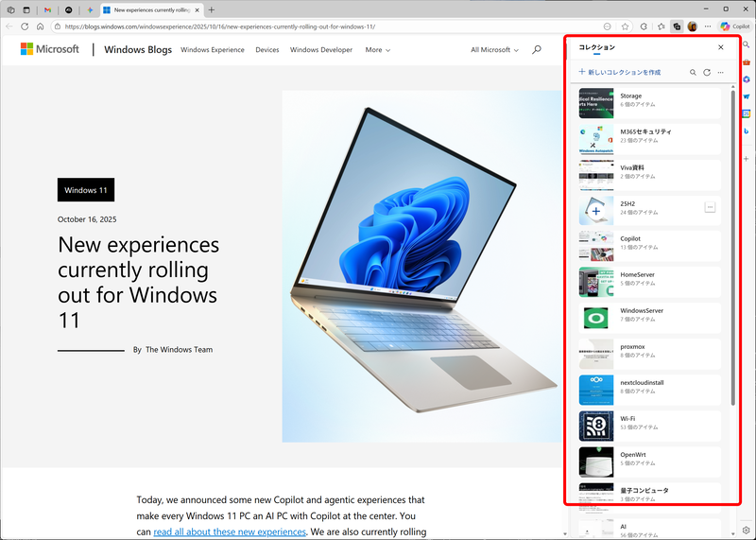Open the Gmail pinned tab
Image resolution: width=756 pixels, height=540 pixels.
point(47,9)
